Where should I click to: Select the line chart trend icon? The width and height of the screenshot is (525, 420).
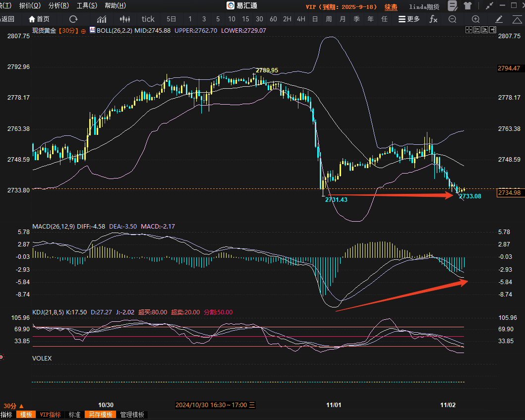coord(102,19)
